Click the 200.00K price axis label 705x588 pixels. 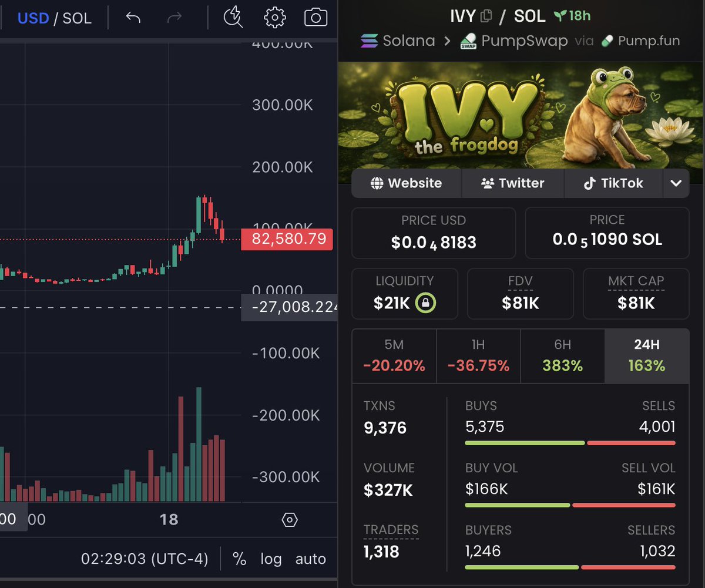pos(283,167)
